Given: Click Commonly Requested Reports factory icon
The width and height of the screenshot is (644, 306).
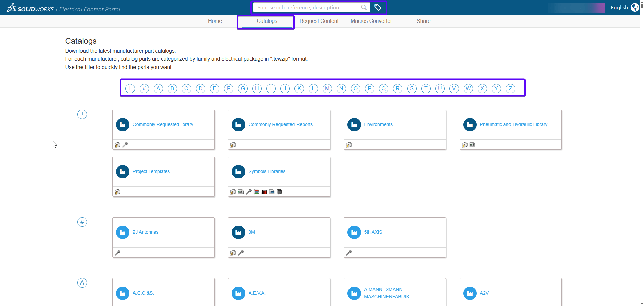Looking at the screenshot, I should (x=238, y=125).
